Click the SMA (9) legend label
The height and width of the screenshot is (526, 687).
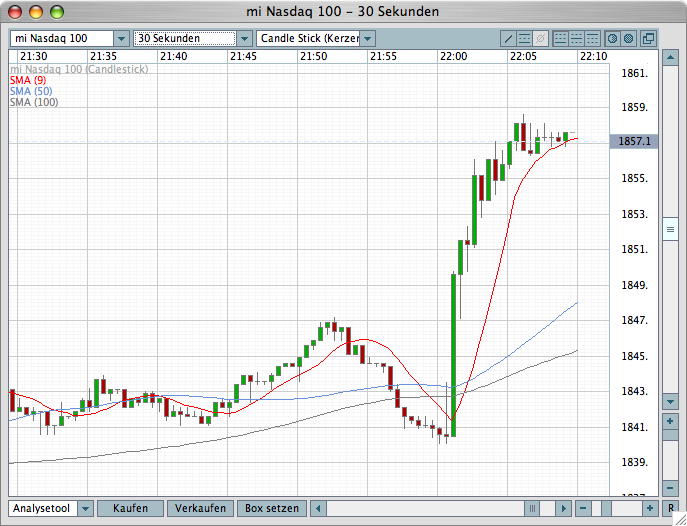click(28, 80)
